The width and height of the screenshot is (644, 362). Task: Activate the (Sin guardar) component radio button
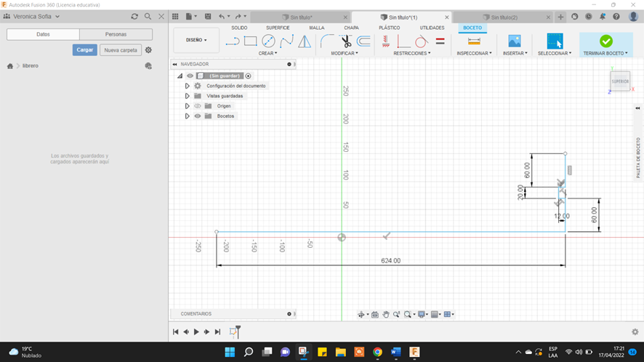(248, 76)
